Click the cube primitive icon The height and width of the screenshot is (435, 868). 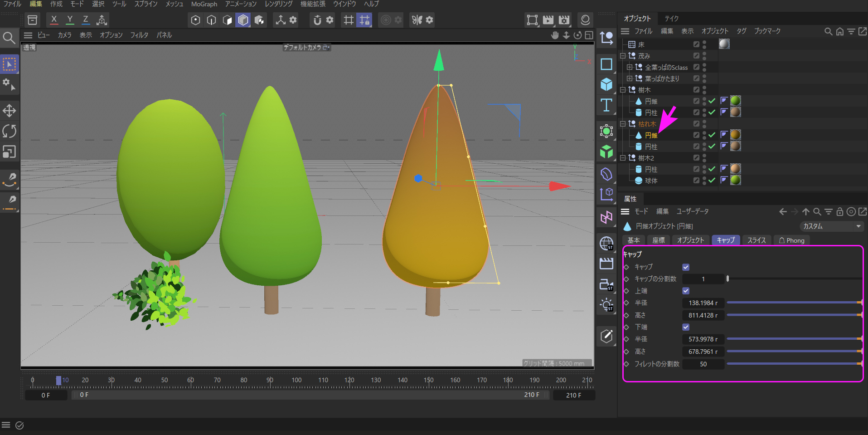pyautogui.click(x=606, y=84)
